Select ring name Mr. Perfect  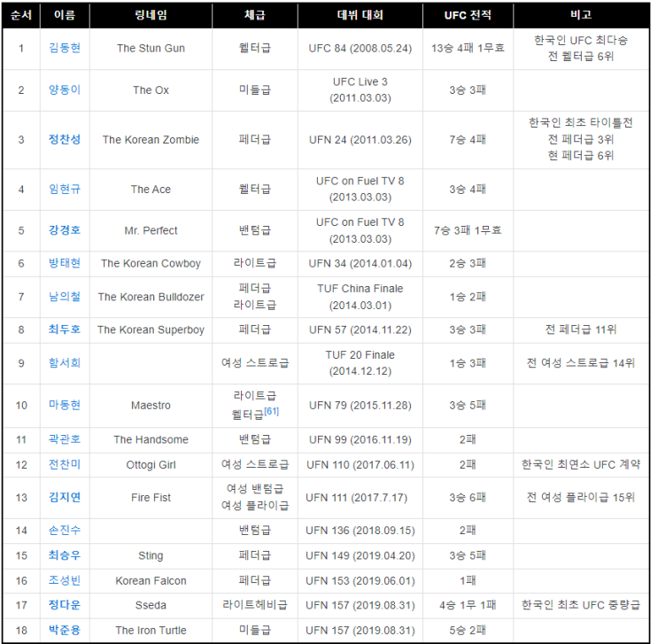(151, 230)
